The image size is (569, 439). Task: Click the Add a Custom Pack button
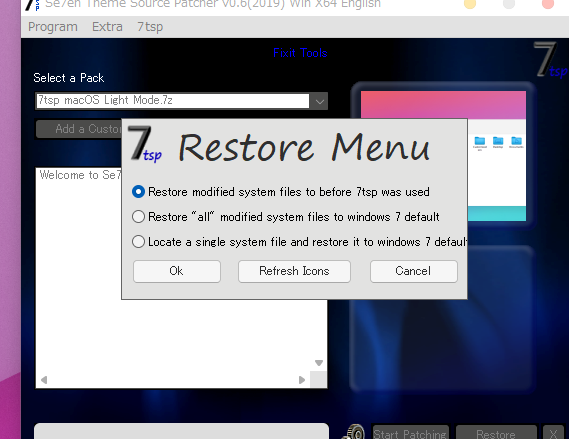79,129
